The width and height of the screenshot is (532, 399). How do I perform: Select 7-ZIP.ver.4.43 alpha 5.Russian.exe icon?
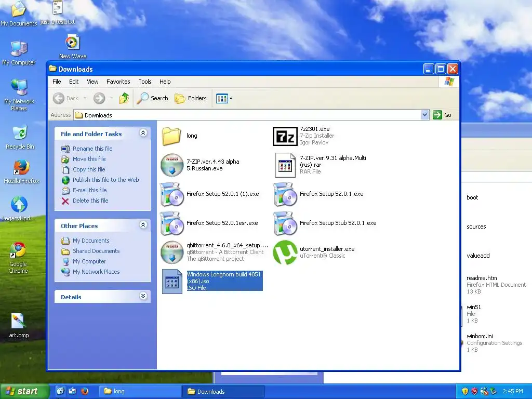pyautogui.click(x=172, y=165)
